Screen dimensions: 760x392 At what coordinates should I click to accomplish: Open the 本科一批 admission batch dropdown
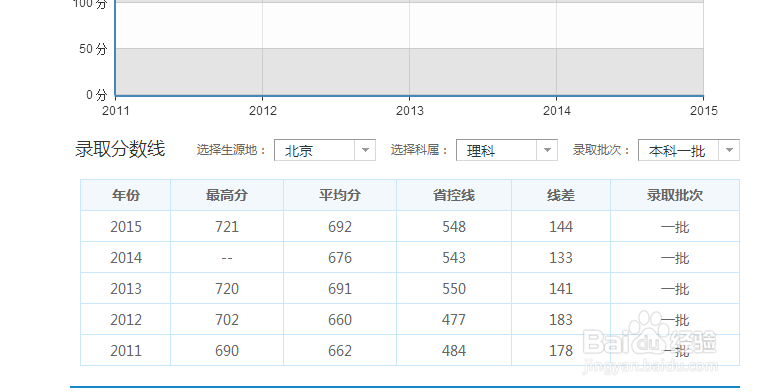[x=689, y=150]
